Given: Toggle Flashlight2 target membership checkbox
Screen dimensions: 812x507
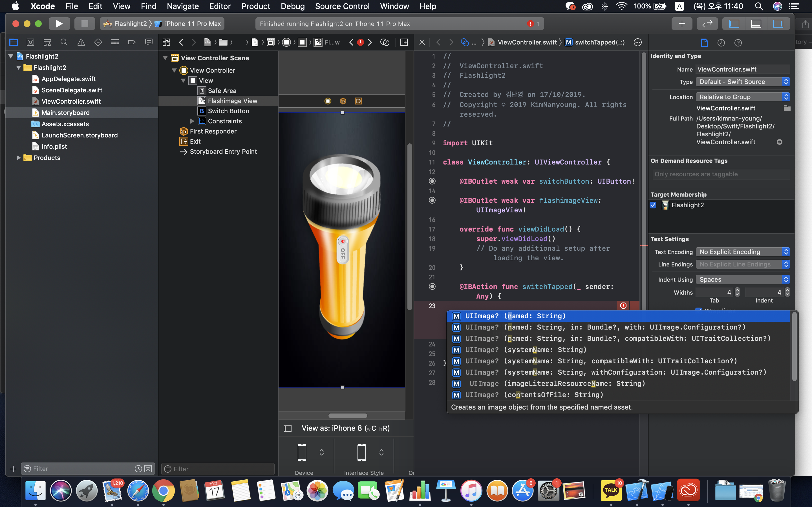Looking at the screenshot, I should point(653,205).
